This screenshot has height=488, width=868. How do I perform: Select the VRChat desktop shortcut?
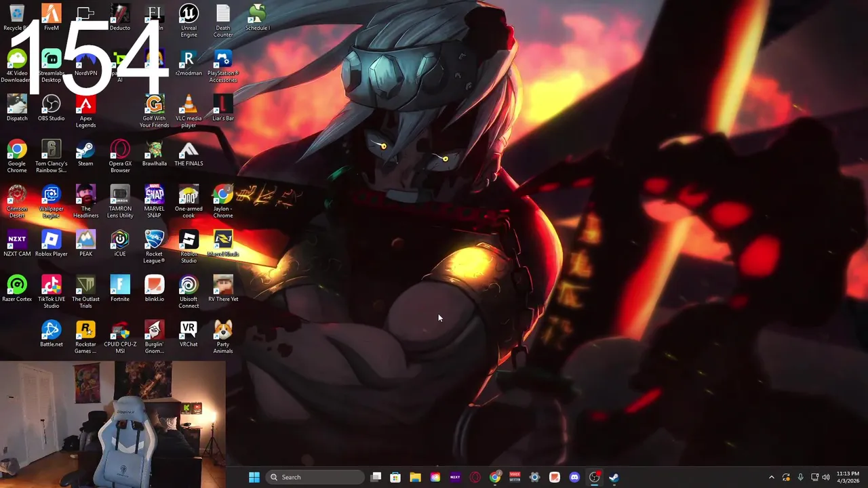pos(189,334)
